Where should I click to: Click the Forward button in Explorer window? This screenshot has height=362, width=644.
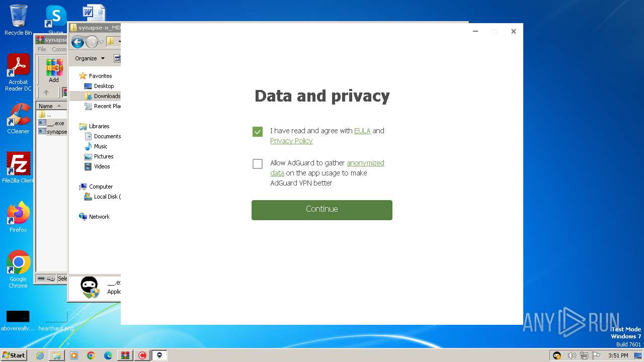click(92, 42)
